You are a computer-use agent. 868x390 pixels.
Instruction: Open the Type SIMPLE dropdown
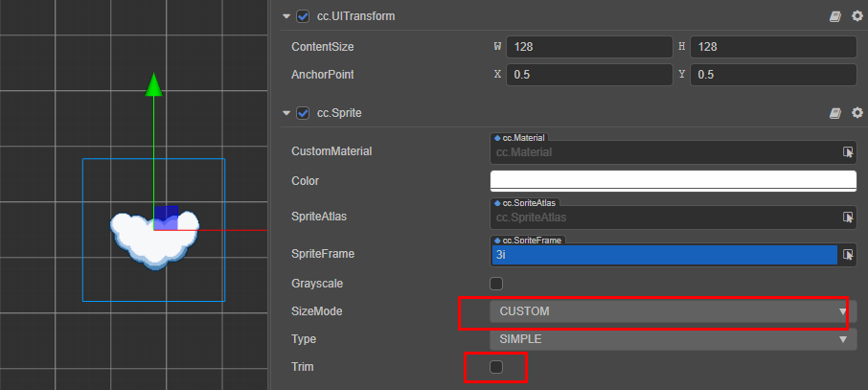point(671,339)
